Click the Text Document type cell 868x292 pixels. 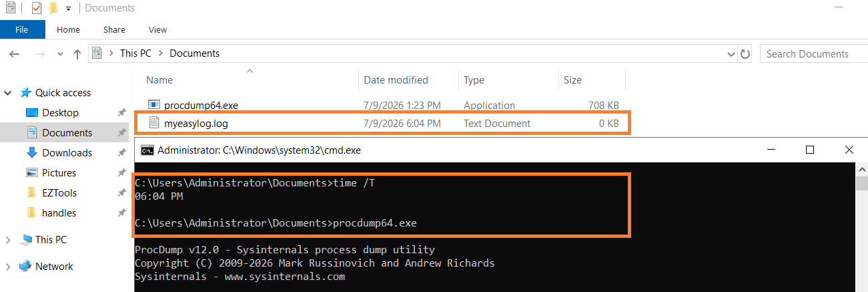tap(497, 123)
